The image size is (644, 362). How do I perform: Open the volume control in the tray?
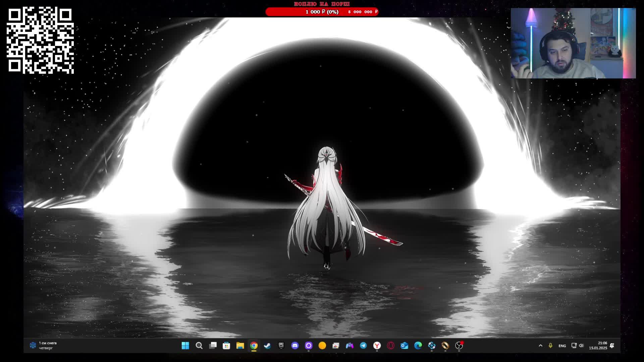click(581, 346)
